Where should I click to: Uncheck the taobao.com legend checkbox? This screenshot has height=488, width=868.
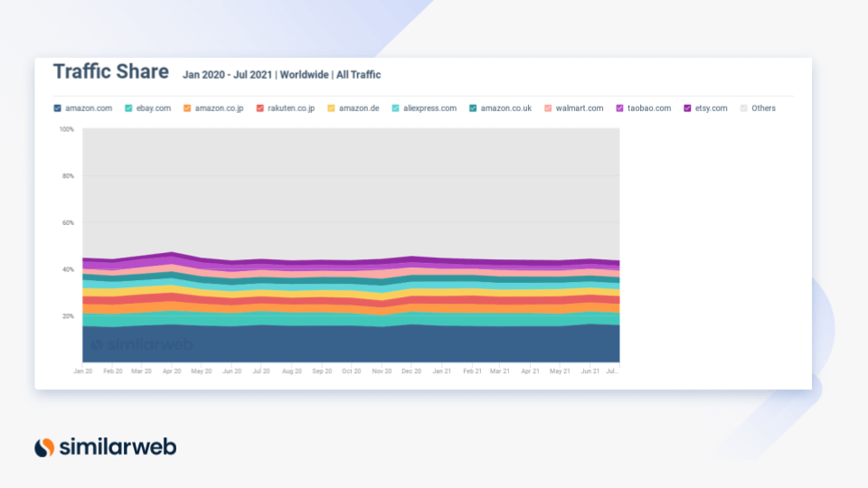[x=620, y=108]
